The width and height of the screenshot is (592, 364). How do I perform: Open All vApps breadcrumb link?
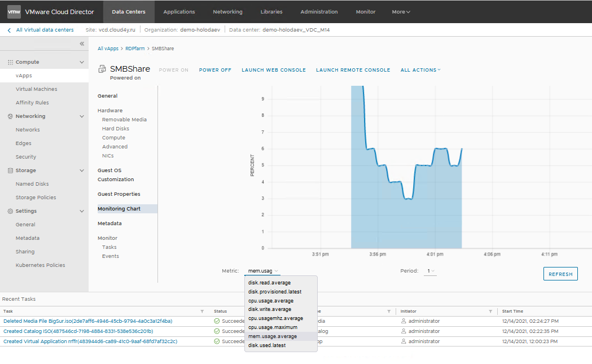(108, 49)
